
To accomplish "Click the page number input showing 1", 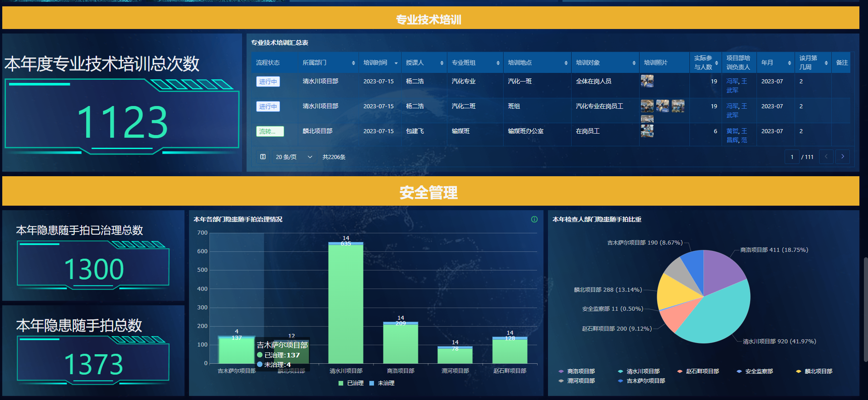I will (x=791, y=157).
